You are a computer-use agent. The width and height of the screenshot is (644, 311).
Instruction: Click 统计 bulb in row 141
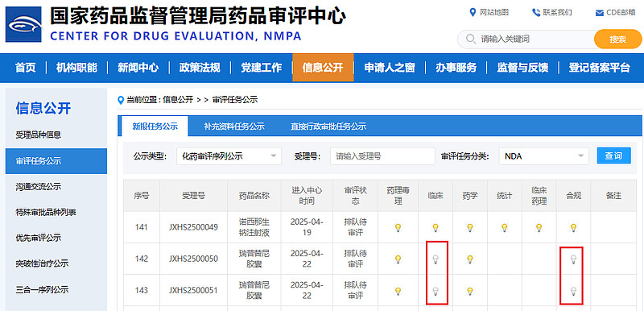point(505,227)
